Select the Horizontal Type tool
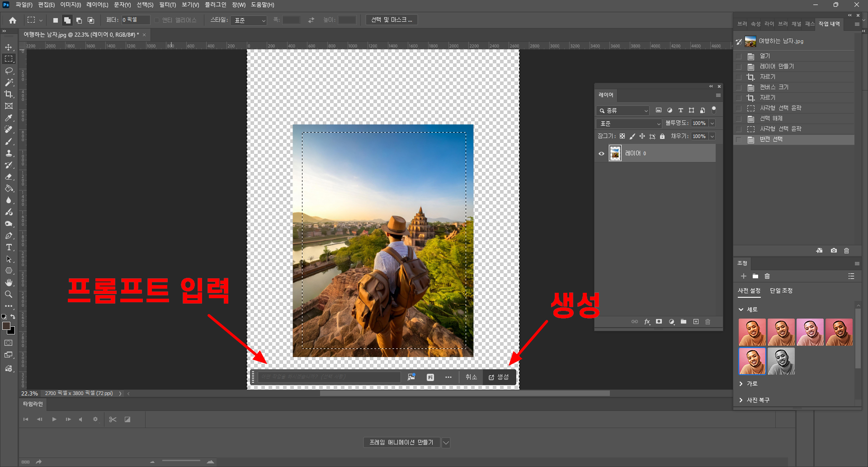The height and width of the screenshot is (467, 868). [x=9, y=247]
